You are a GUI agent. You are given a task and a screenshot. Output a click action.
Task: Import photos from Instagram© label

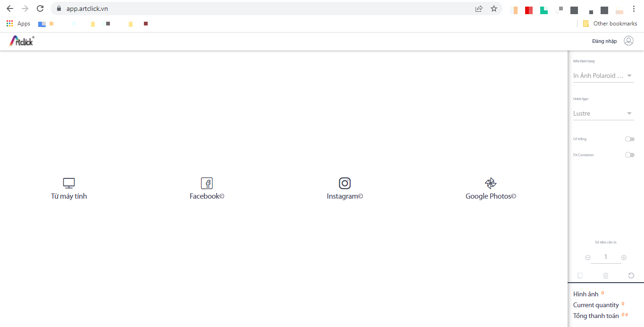pyautogui.click(x=345, y=196)
